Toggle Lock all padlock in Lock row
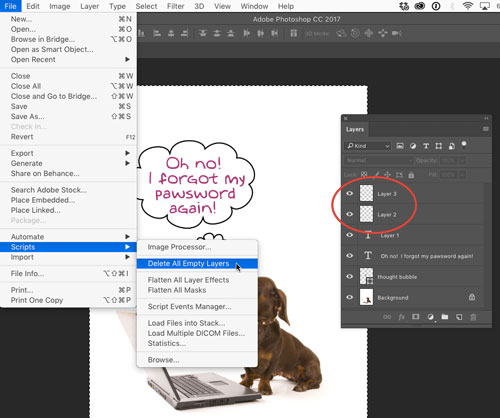This screenshot has width=500, height=418. coord(411,174)
